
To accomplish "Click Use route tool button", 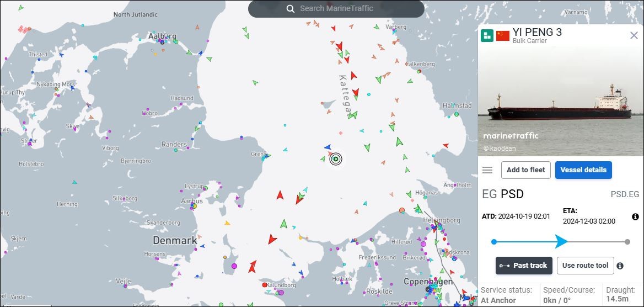I will point(585,266).
